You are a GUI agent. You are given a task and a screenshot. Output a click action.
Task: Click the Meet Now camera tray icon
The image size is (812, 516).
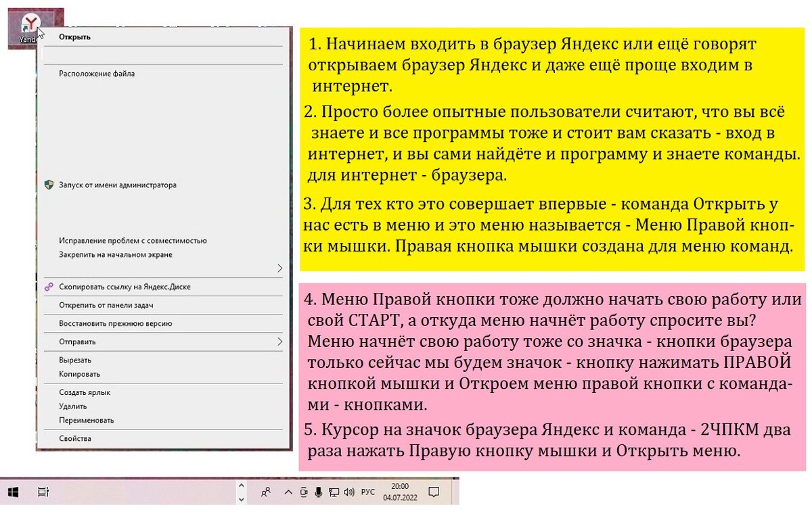pyautogui.click(x=304, y=492)
